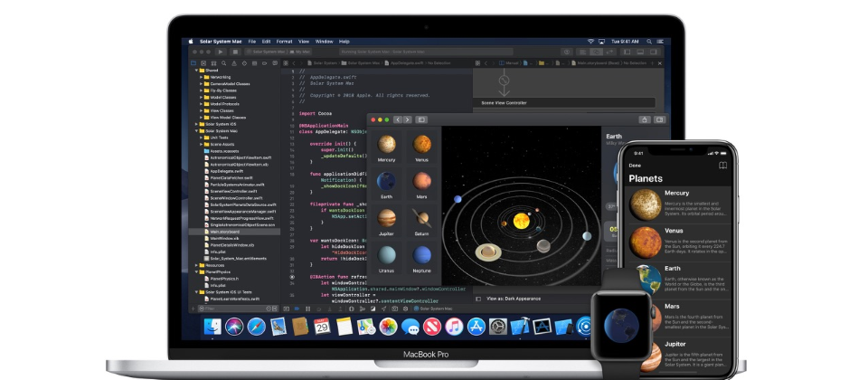Screen dimensions: 868x380
Task: Hide the debug area toggle icon
Action: point(287,309)
